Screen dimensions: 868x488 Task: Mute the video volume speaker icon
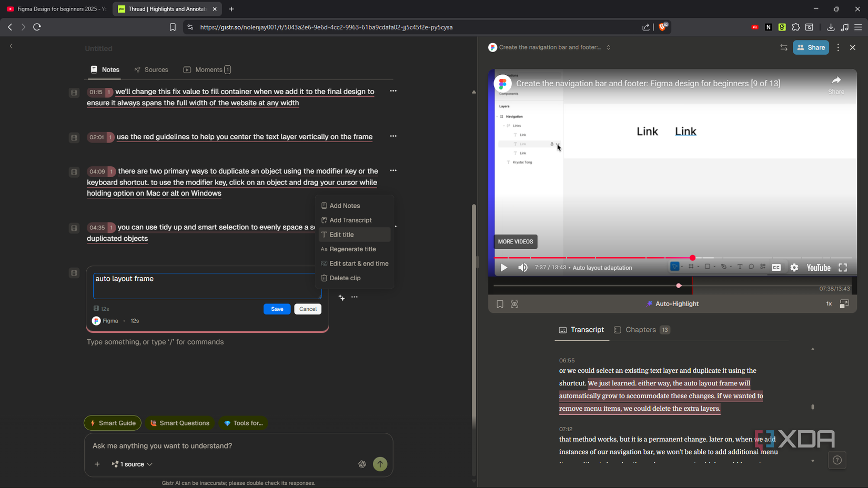click(x=522, y=268)
